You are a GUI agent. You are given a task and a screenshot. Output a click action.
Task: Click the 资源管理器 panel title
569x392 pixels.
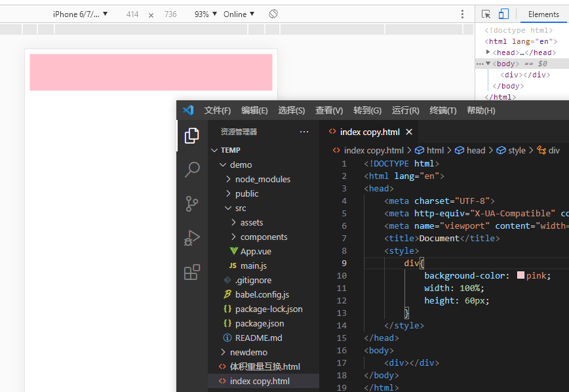[239, 132]
